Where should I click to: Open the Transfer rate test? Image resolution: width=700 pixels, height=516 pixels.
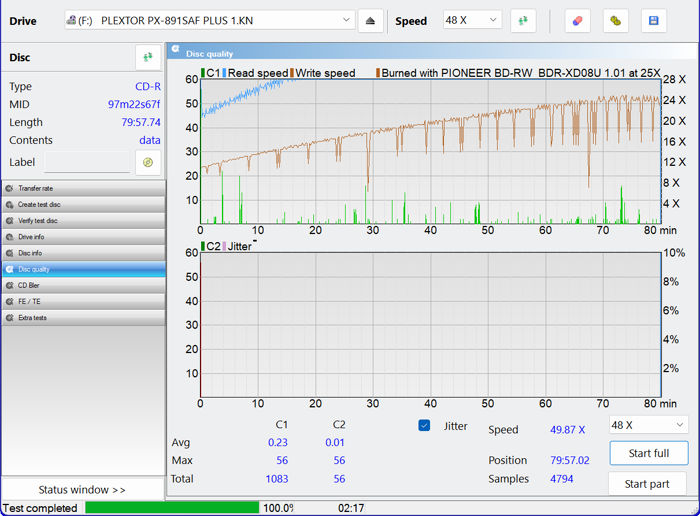pyautogui.click(x=83, y=188)
